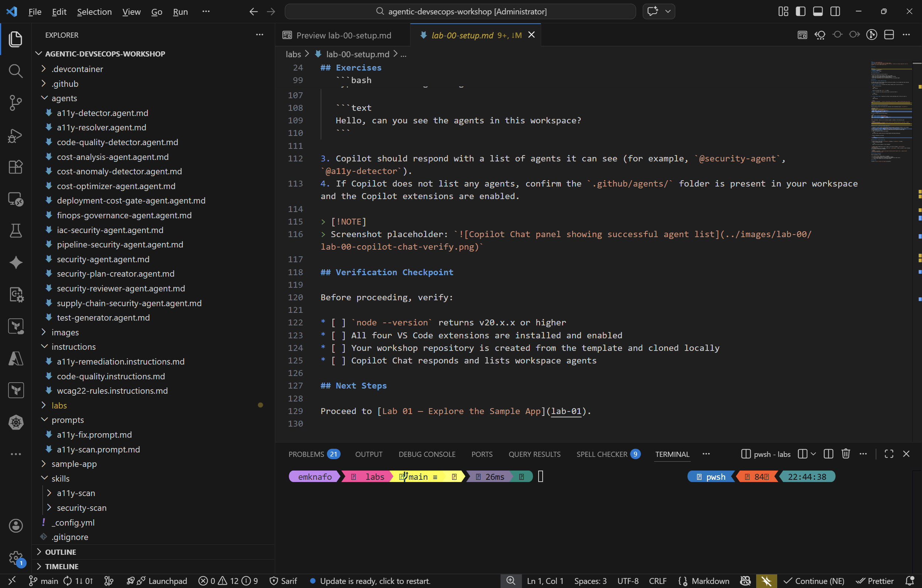Open the Source Control view

pyautogui.click(x=15, y=103)
